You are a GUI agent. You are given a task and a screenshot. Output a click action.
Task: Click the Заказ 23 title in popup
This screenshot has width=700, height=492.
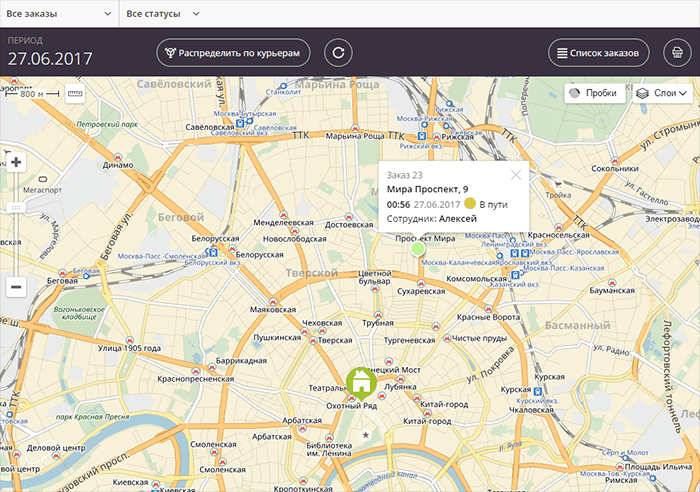point(405,175)
